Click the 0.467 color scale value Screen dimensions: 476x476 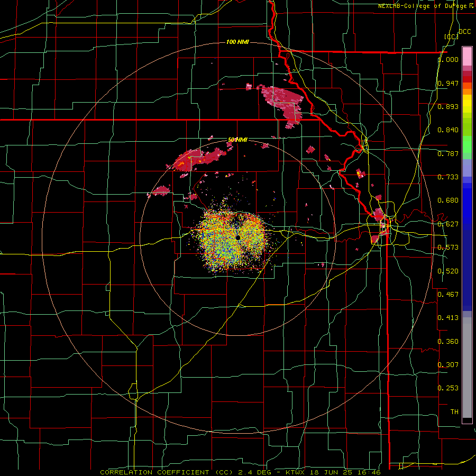[448, 294]
